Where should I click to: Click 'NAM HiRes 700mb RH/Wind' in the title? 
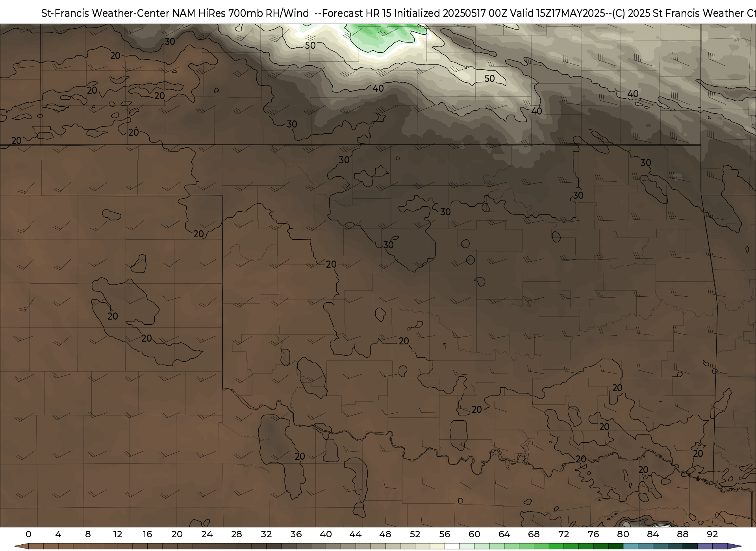[x=241, y=13]
